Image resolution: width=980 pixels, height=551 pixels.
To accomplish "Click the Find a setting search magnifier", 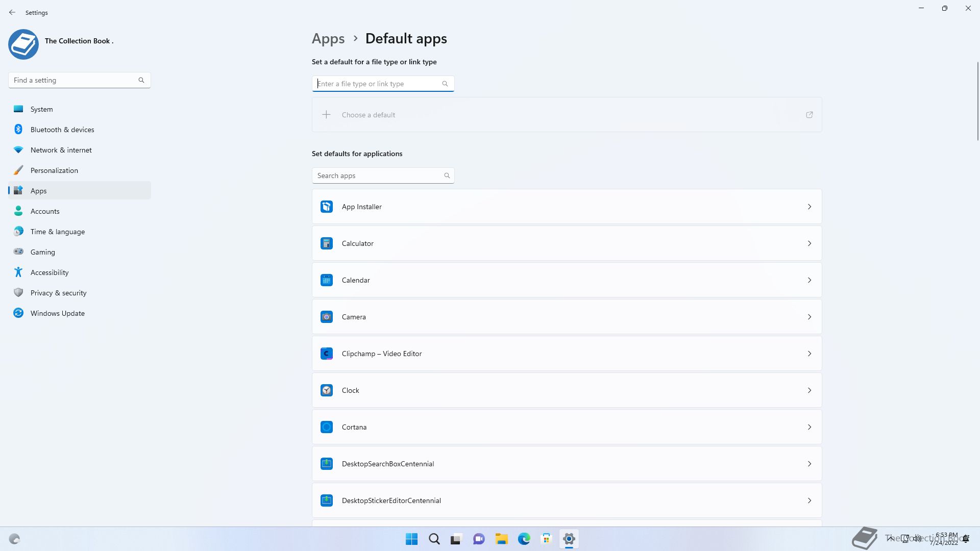I will tap(141, 80).
